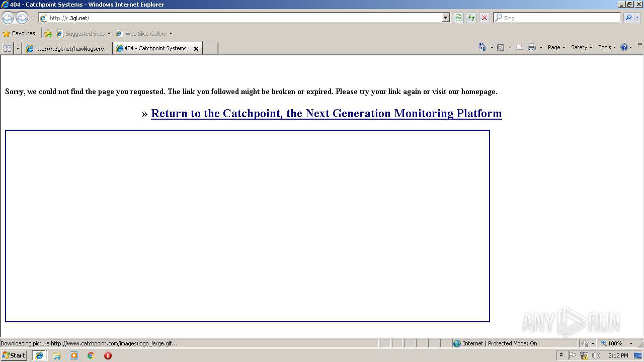Screen dimensions: 644x362
Task: Click the Read Mail envelope icon
Action: [520, 48]
